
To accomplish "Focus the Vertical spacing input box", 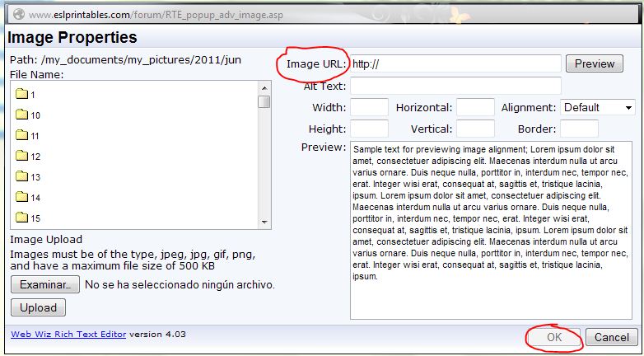I will point(475,129).
